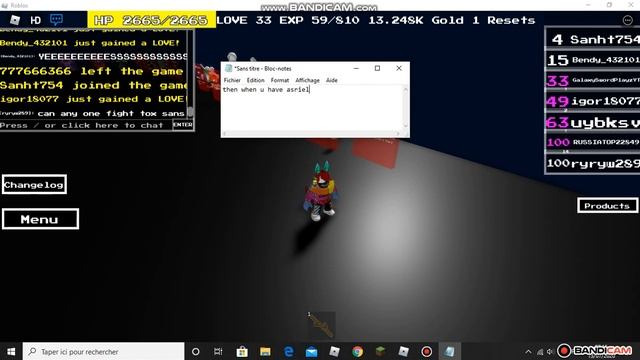Image resolution: width=640 pixels, height=360 pixels.
Task: Click chat message '777666366 left the game'
Action: [92, 71]
